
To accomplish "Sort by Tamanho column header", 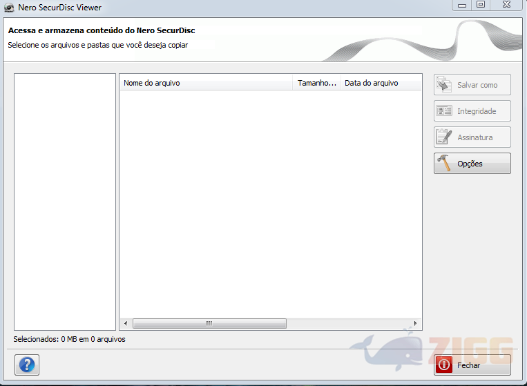I will (317, 83).
